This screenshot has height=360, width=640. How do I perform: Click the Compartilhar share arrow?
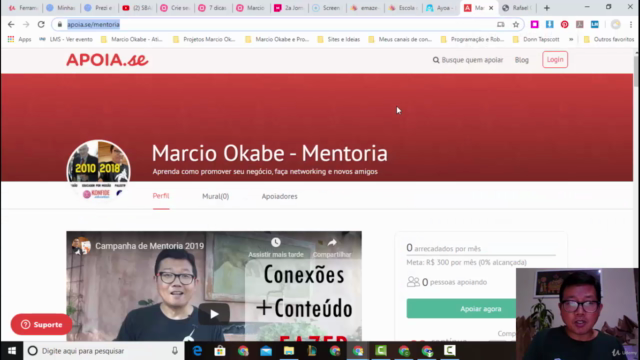click(332, 242)
